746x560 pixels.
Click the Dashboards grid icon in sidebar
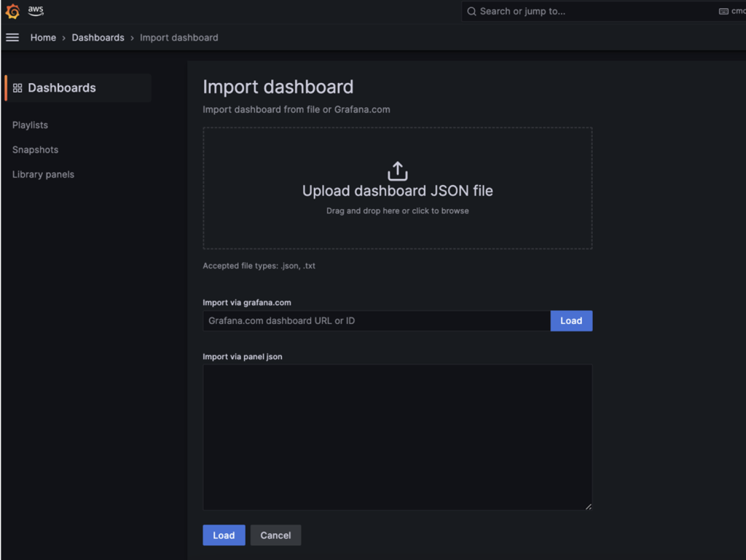coord(17,88)
